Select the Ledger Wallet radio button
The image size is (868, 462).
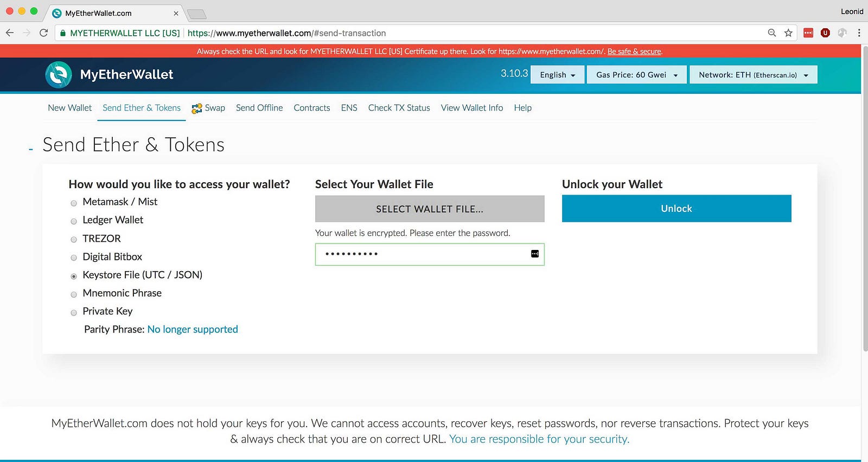[x=74, y=221]
